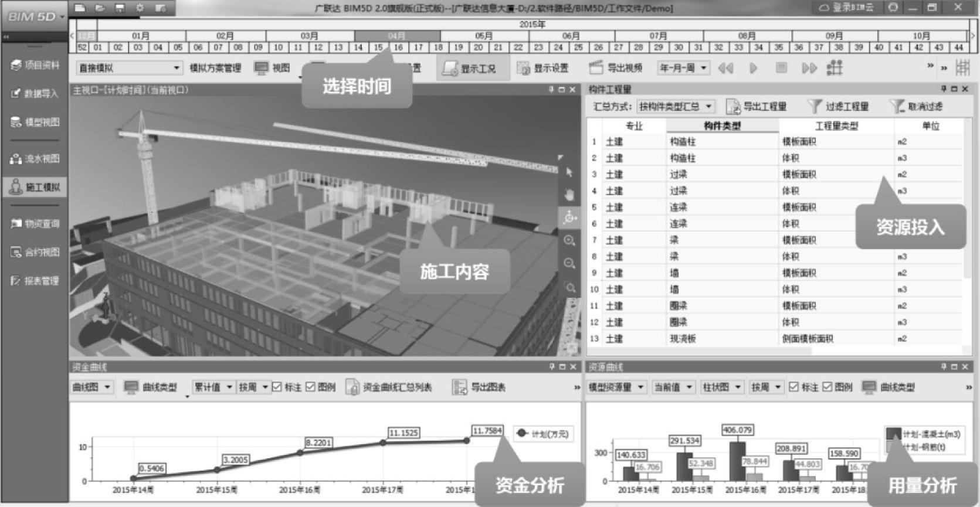Open the 当前值 dropdown in 资源曲线

pos(673,387)
